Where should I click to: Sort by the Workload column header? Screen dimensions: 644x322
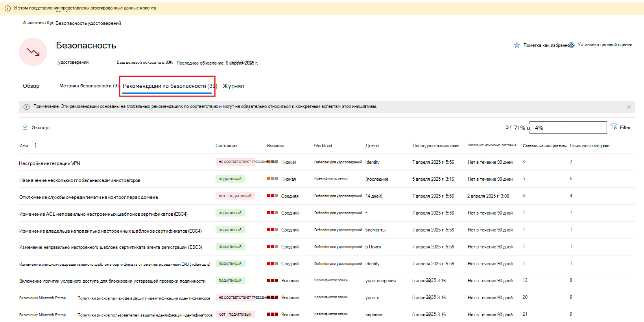tap(323, 146)
